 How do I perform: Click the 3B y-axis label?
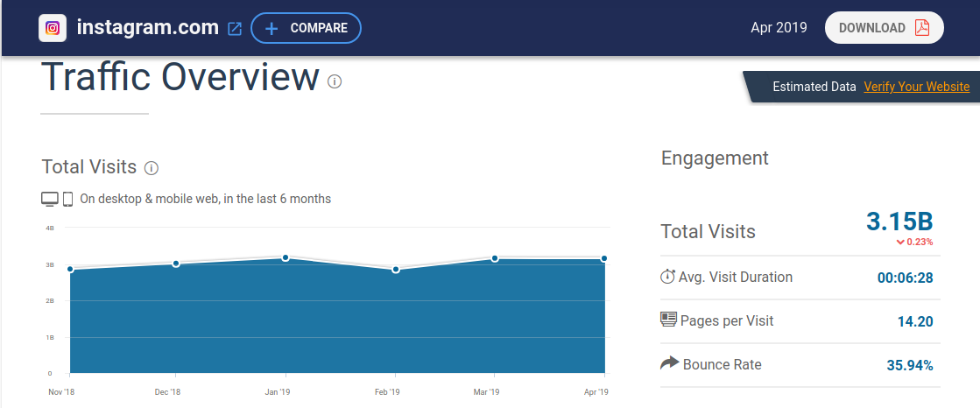click(50, 265)
